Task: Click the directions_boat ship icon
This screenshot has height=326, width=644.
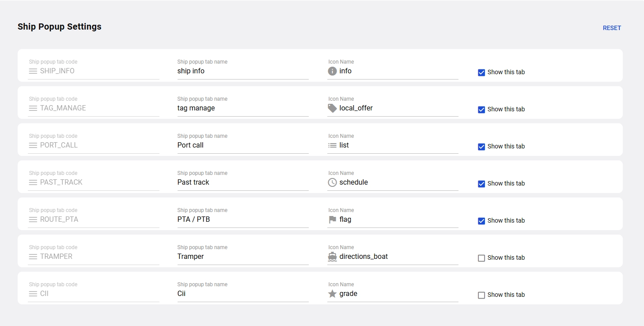Action: pyautogui.click(x=332, y=257)
